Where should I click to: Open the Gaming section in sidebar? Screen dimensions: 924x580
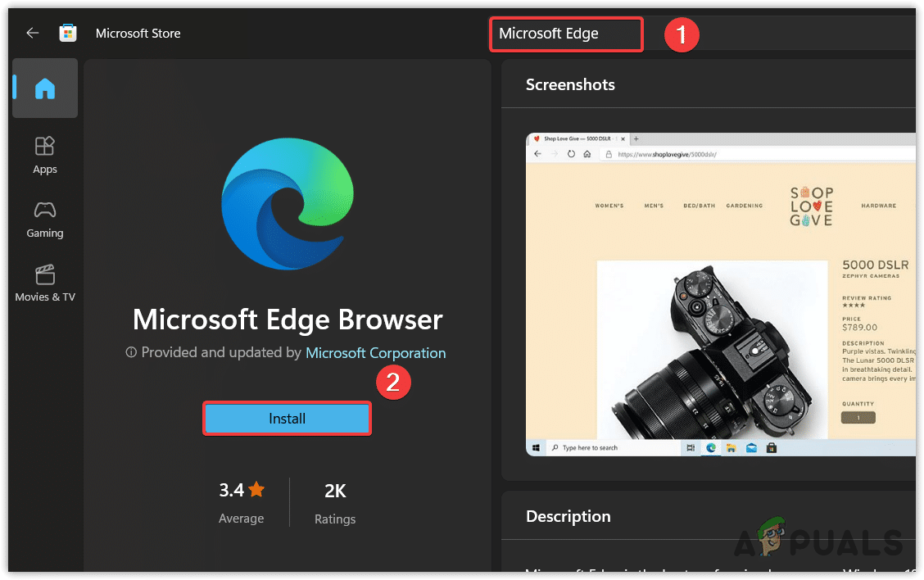[x=45, y=219]
